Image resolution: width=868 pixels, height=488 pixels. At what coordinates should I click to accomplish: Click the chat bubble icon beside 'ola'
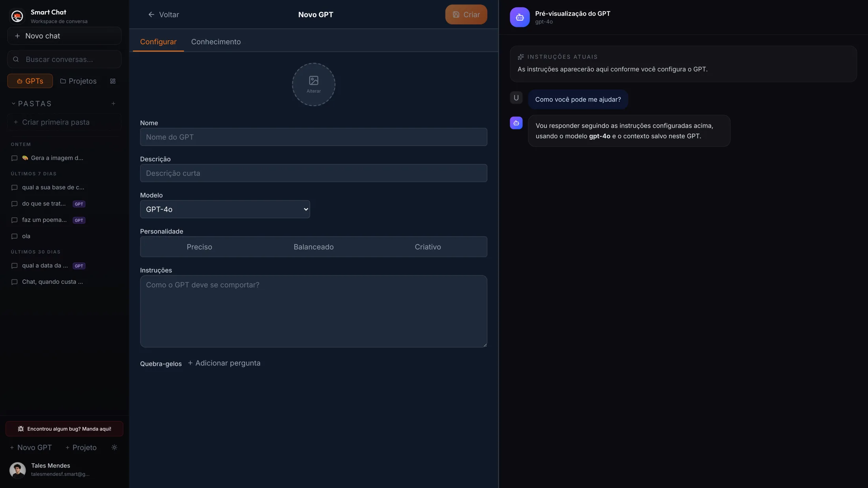(x=14, y=236)
